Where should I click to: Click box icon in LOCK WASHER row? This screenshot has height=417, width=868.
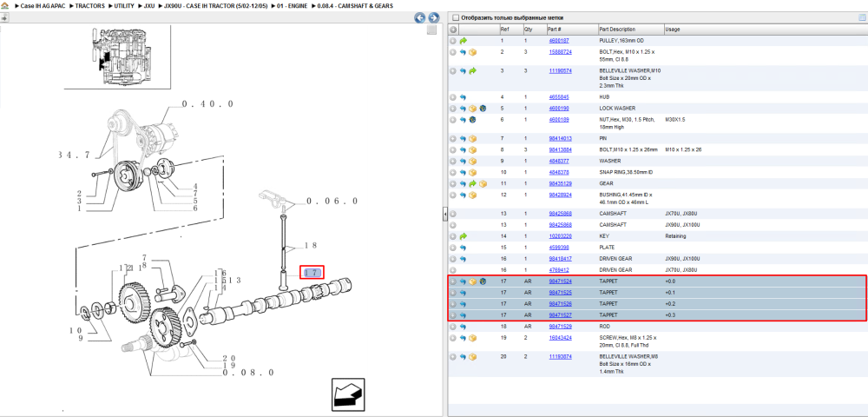[x=473, y=109]
